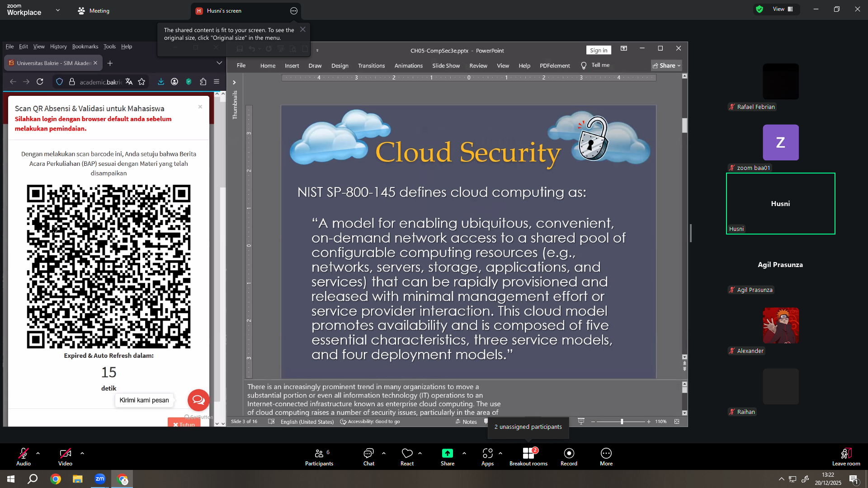Viewport: 868px width, 488px height.
Task: Open browser downloads
Action: tap(161, 82)
